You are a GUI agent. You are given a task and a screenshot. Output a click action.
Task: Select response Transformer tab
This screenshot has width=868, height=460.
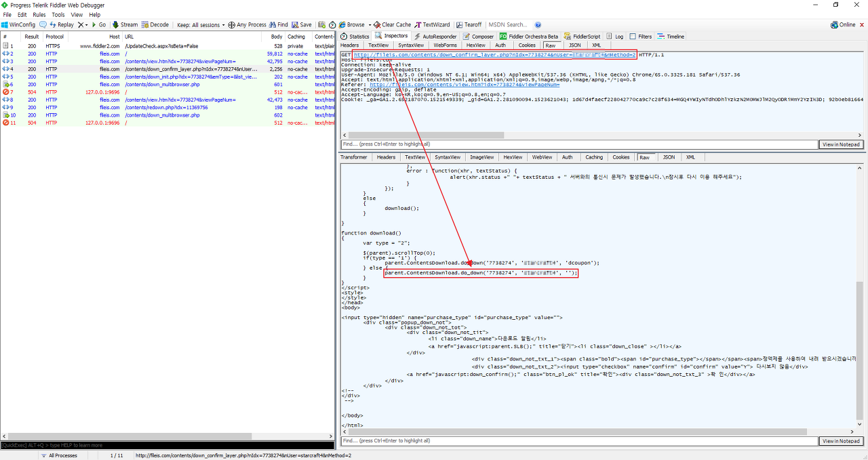pos(354,157)
